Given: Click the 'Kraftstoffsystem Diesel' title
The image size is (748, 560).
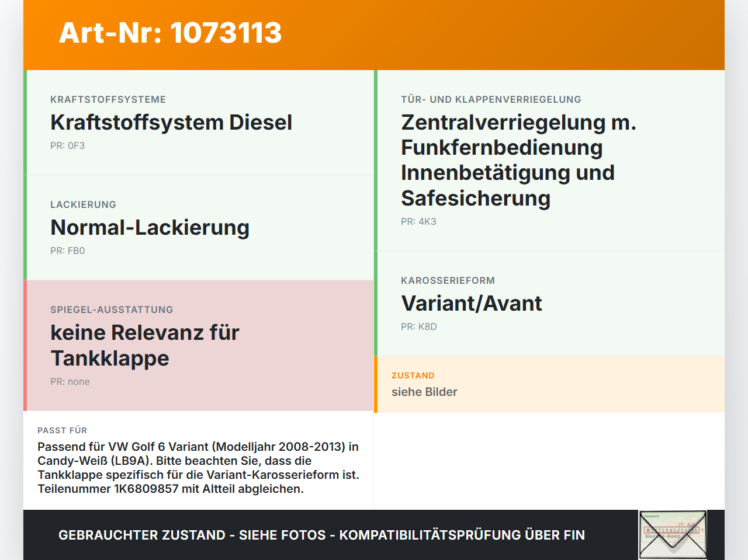Looking at the screenshot, I should [171, 123].
